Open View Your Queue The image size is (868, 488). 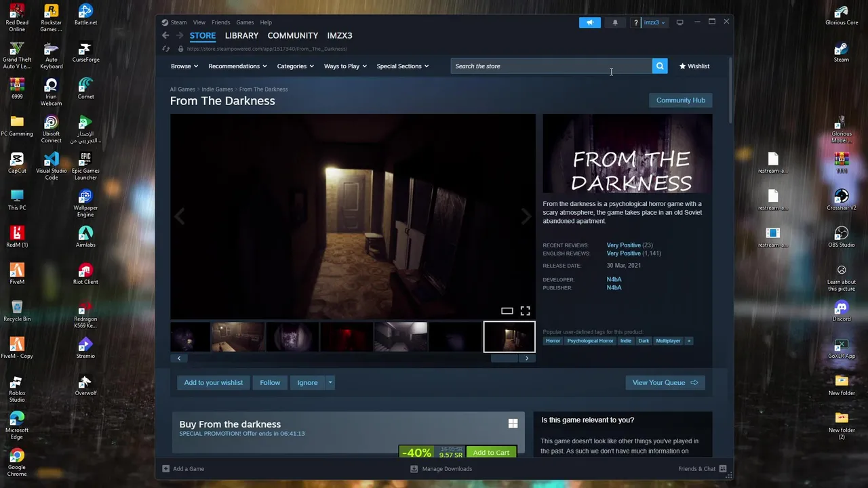click(665, 382)
